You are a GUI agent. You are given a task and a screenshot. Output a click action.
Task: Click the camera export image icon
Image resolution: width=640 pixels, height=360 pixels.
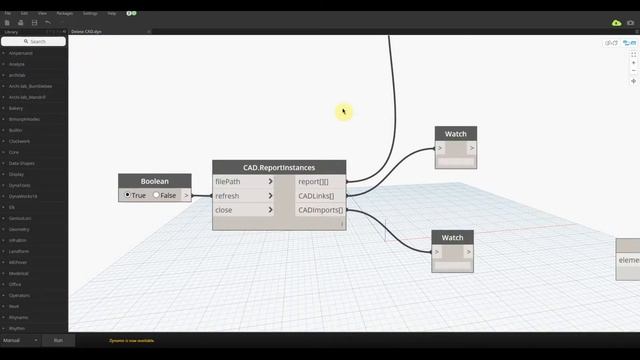coord(631,23)
